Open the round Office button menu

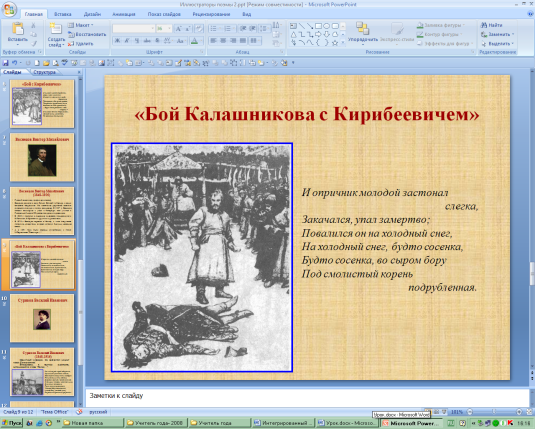(x=9, y=9)
